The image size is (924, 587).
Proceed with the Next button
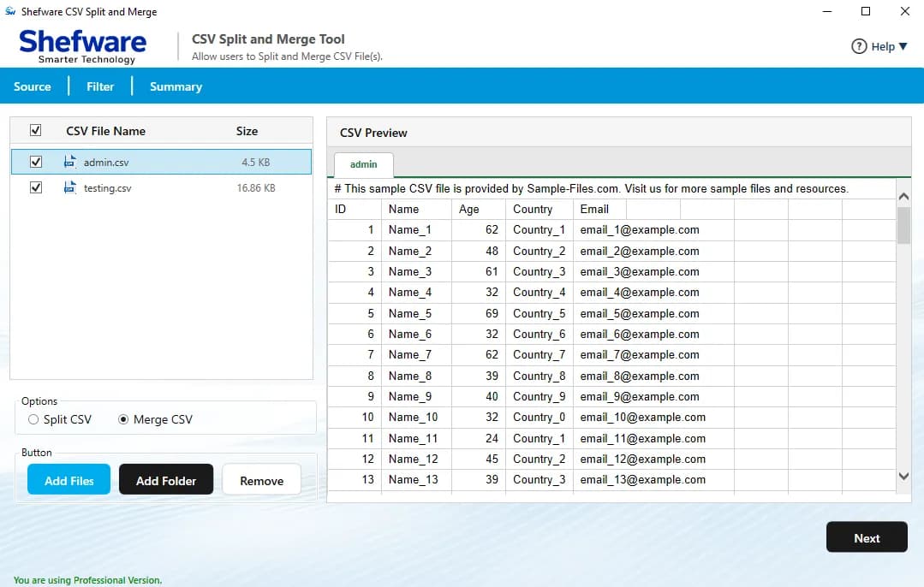867,537
